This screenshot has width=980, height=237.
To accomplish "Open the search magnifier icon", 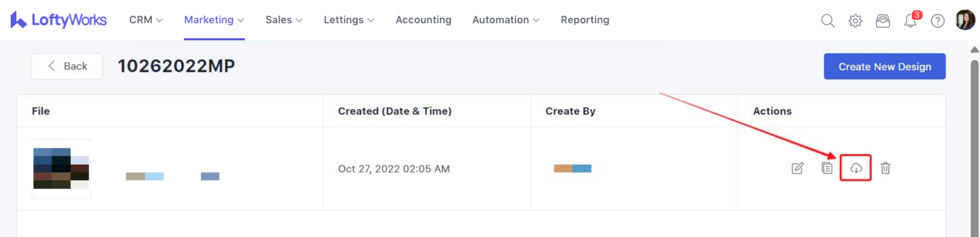I will pos(827,21).
